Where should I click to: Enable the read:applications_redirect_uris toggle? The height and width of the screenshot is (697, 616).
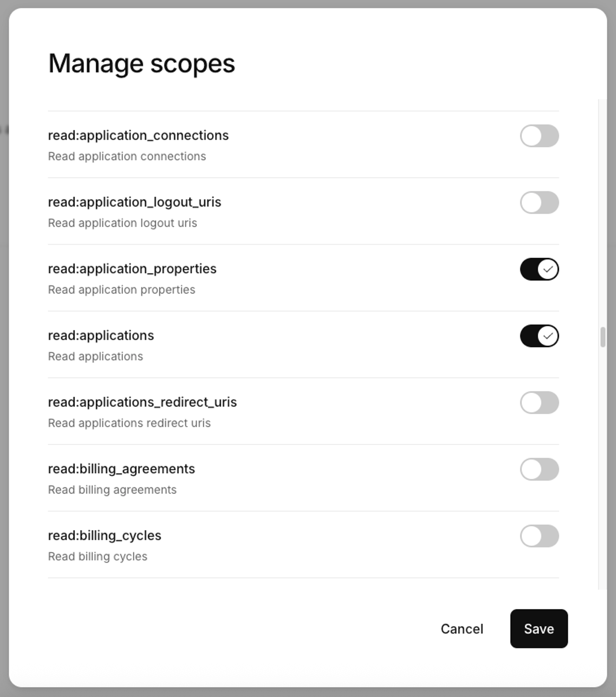(539, 403)
